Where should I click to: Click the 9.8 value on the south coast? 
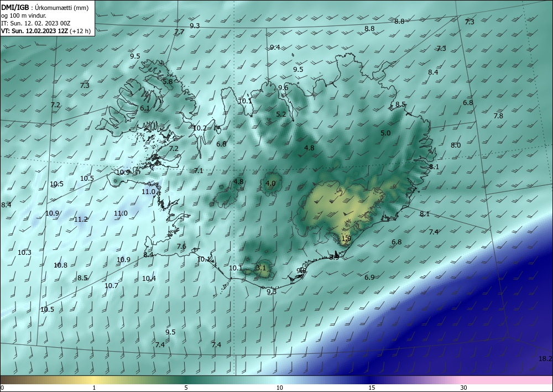click(301, 270)
